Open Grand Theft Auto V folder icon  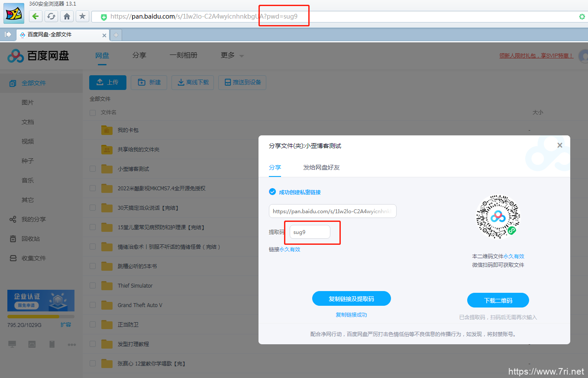[107, 305]
